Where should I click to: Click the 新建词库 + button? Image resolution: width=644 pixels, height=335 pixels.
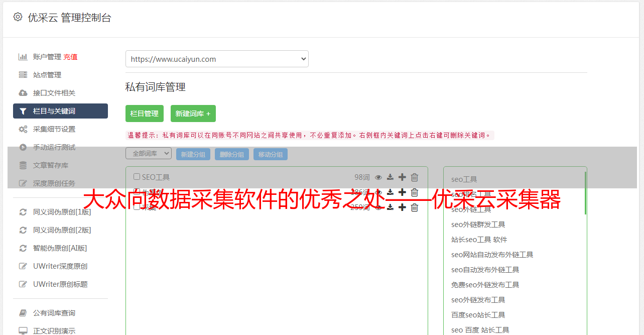coord(193,114)
